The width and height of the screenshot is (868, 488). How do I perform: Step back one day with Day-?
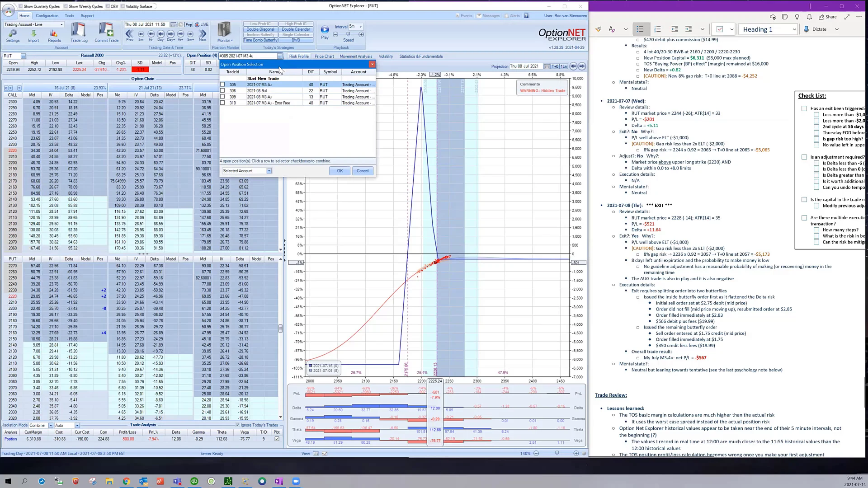(x=160, y=35)
